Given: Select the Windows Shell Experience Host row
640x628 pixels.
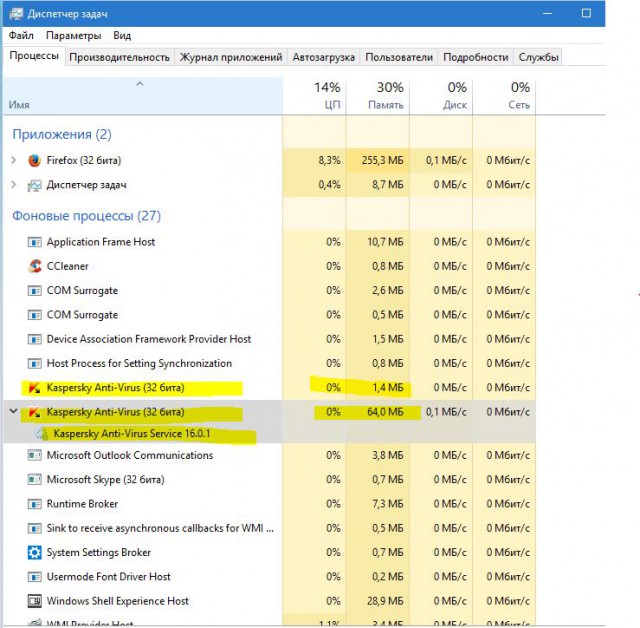Looking at the screenshot, I should coord(117,601).
